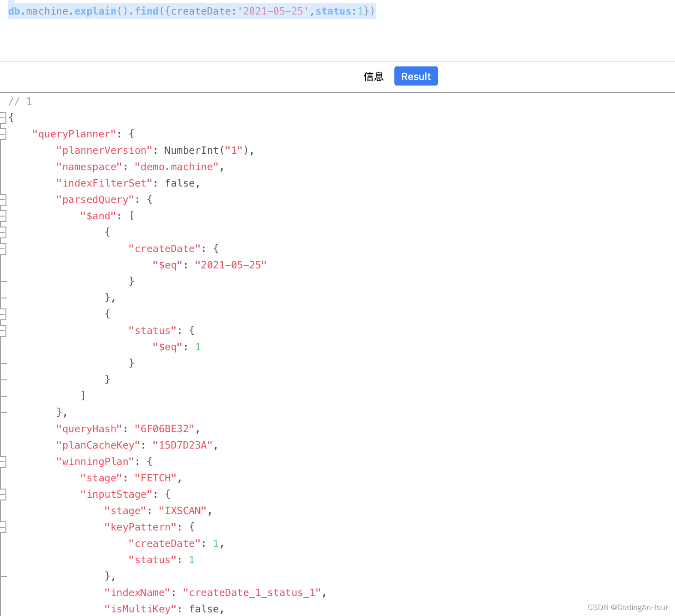675x616 pixels.
Task: Fold the "winningPlan" node
Action: 3,461
